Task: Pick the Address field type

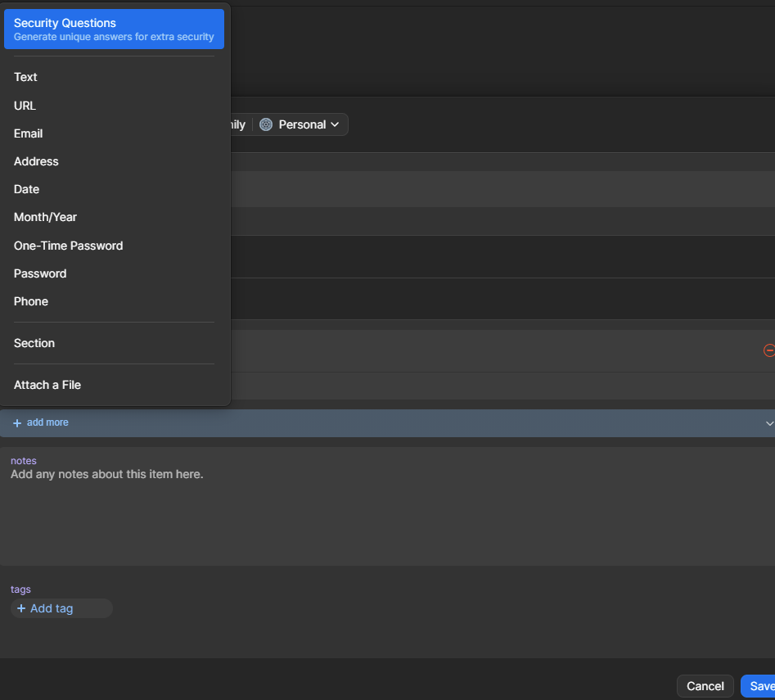Action: click(x=37, y=161)
